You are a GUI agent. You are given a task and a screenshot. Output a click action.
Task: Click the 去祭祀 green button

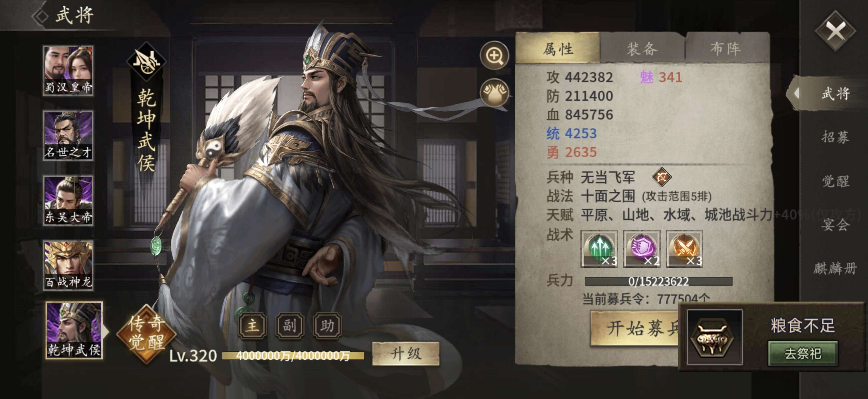[x=803, y=353]
